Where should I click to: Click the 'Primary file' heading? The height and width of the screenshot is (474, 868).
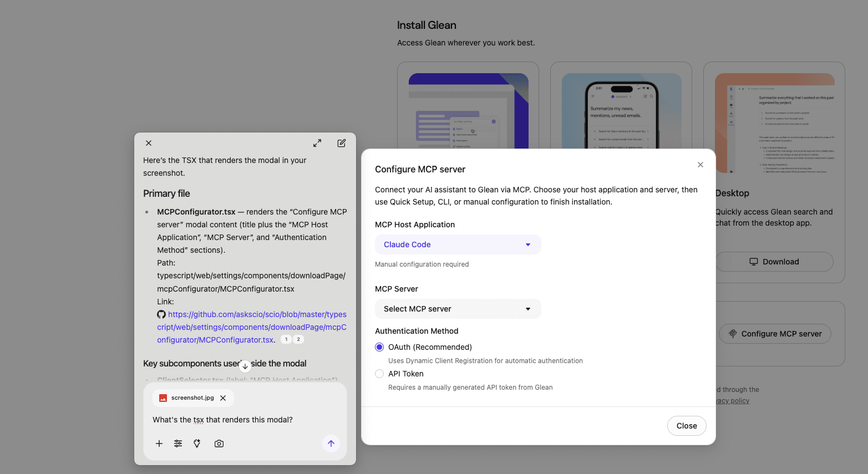166,193
